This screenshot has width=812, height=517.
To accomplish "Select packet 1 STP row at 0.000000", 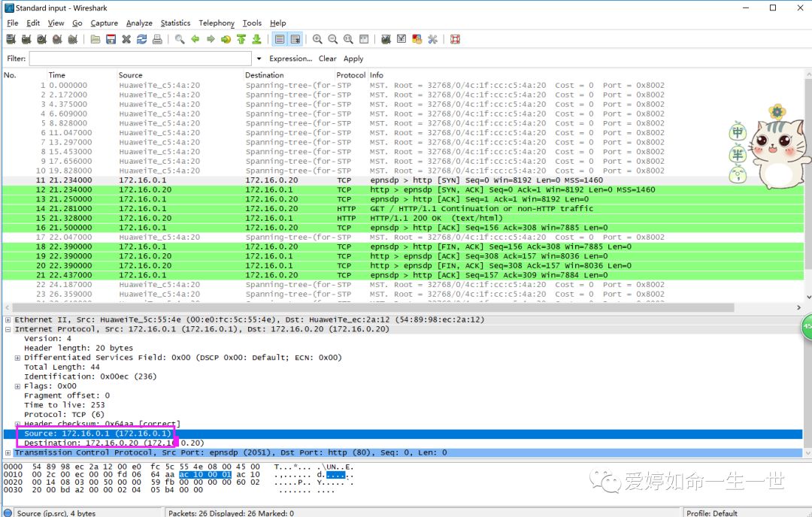I will point(403,86).
